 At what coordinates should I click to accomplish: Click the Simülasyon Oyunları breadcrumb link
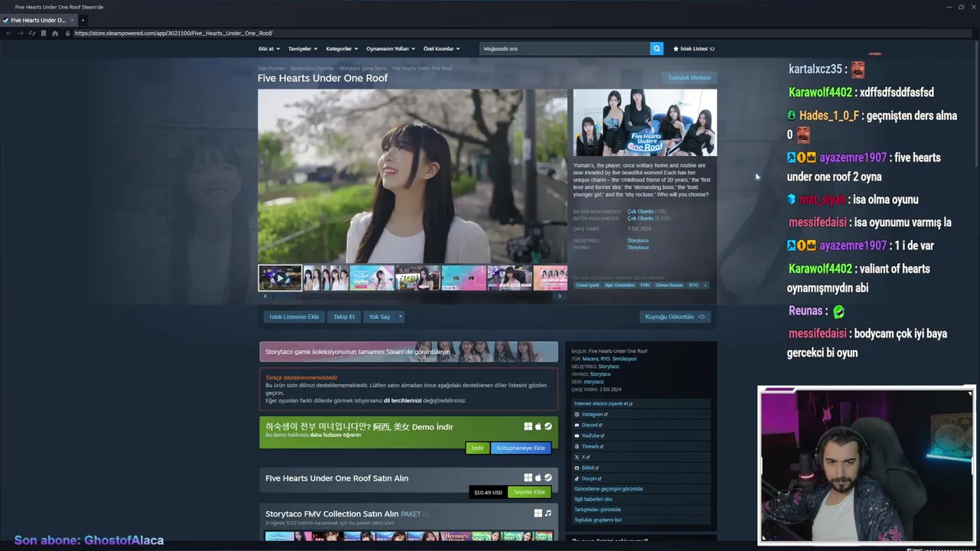312,68
